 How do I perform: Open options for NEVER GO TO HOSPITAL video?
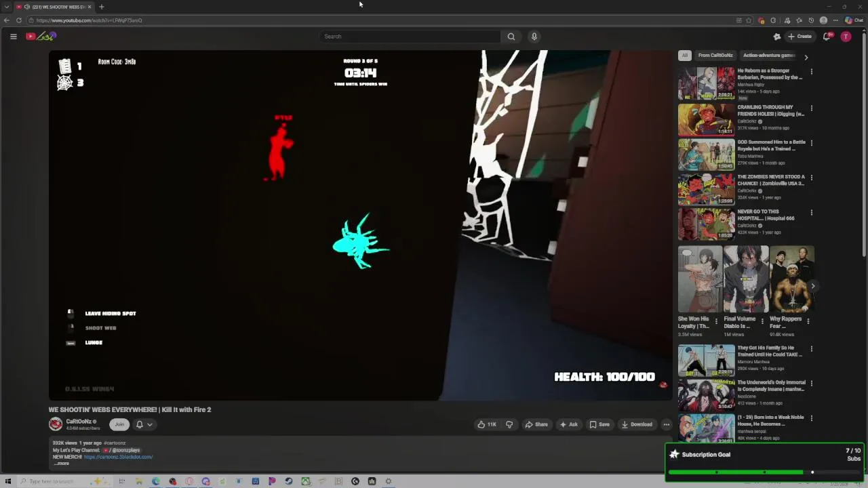[811, 212]
